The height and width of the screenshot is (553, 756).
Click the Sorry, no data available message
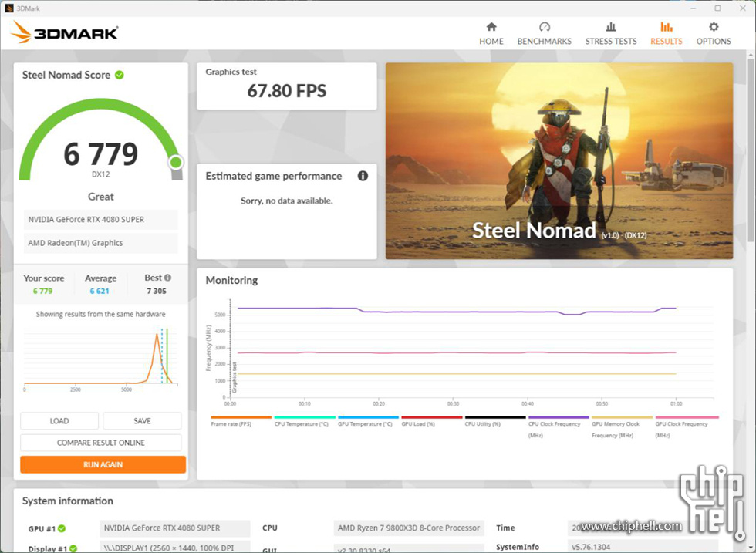286,201
